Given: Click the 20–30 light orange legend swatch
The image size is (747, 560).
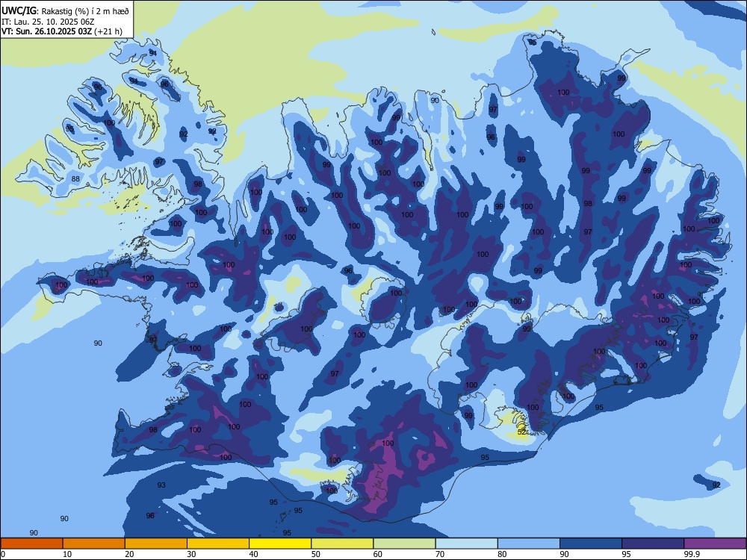Looking at the screenshot, I should pos(156,544).
